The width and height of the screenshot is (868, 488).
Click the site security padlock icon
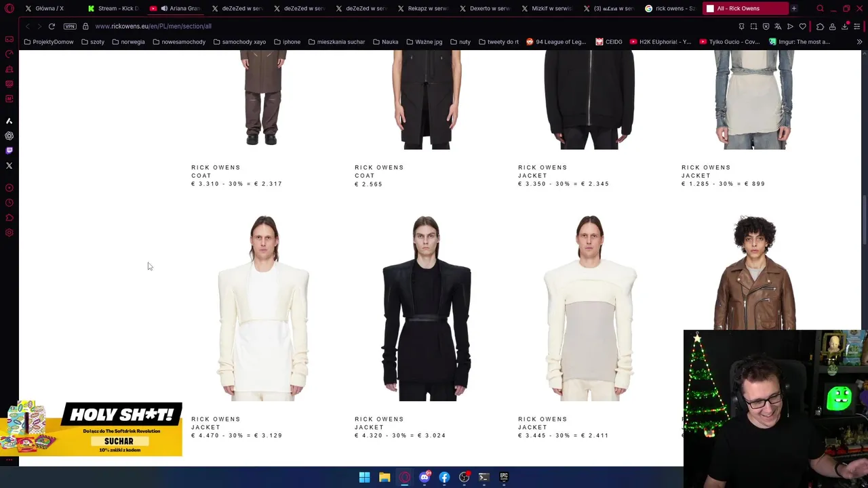pos(85,26)
